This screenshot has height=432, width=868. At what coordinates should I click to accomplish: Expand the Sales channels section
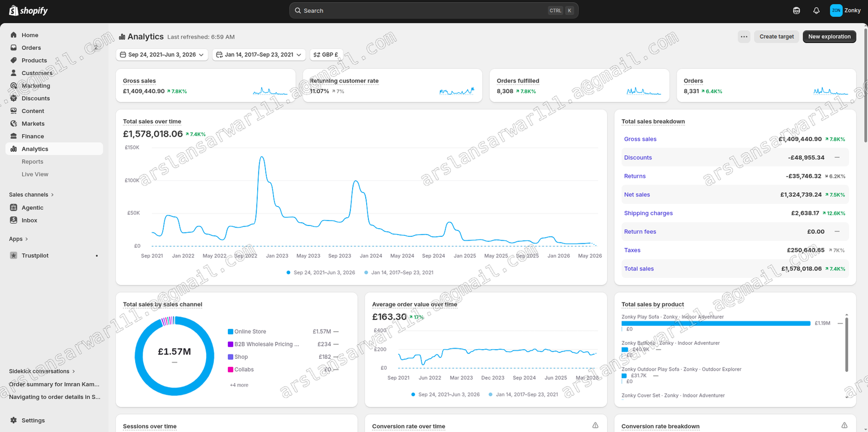[x=31, y=195]
